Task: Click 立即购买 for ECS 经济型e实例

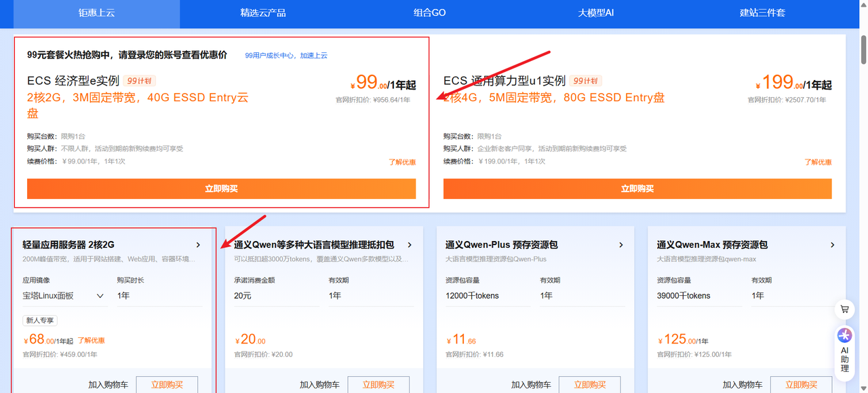Action: pos(221,189)
